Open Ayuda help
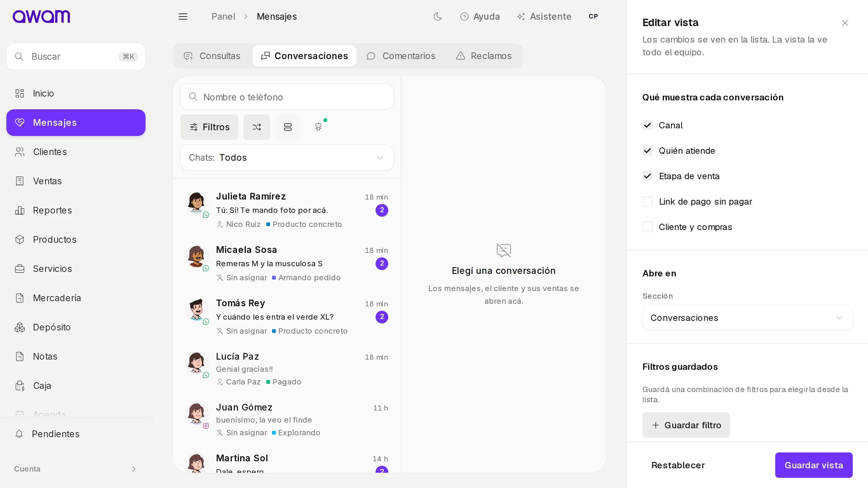868x488 pixels. point(480,17)
